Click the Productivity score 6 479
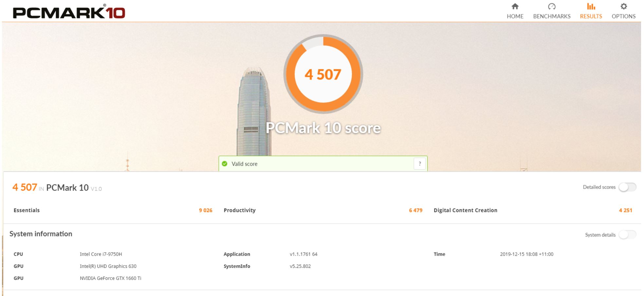644x296 pixels. point(415,210)
